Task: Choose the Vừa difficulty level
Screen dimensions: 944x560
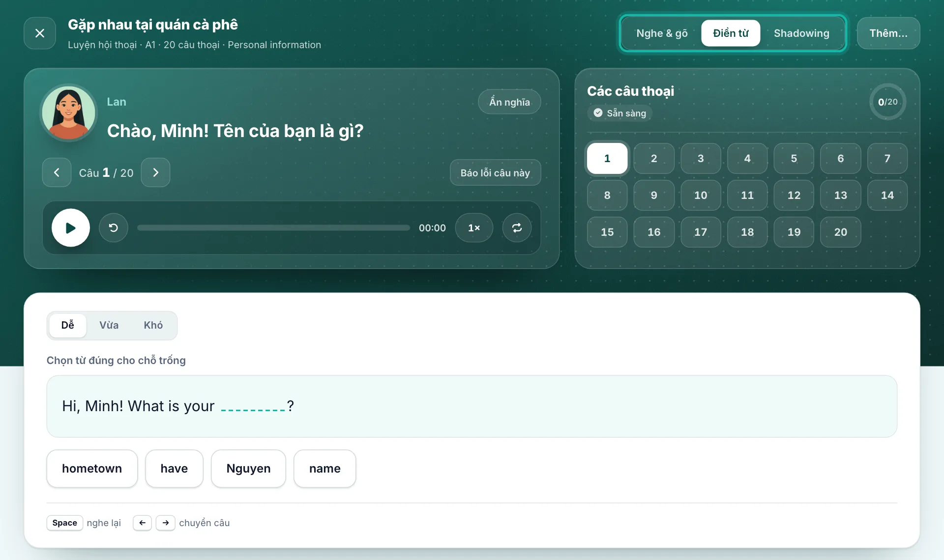Action: tap(109, 325)
